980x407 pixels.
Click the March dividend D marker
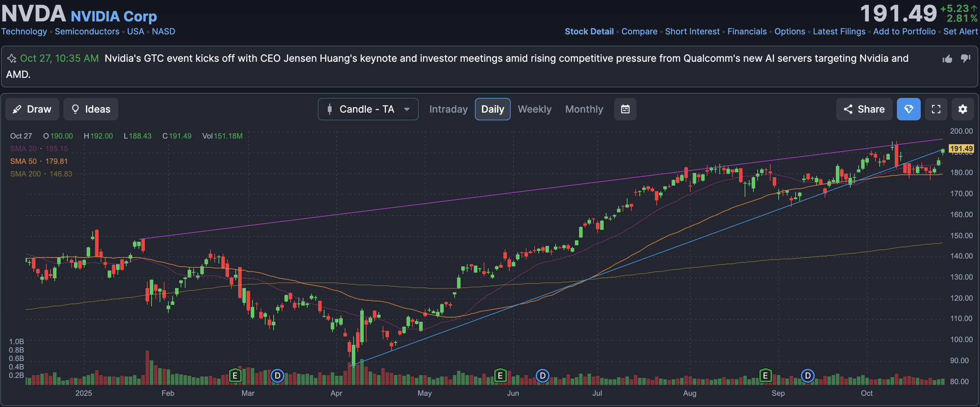point(277,376)
